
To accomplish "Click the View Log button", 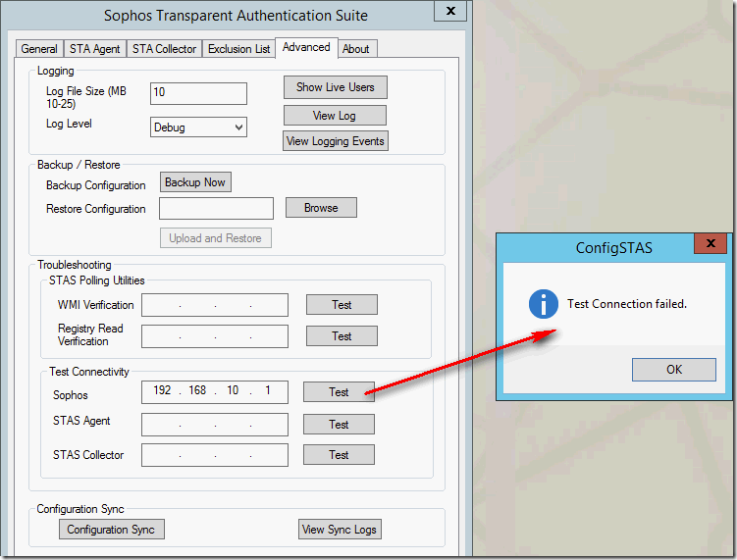I will pyautogui.click(x=335, y=116).
